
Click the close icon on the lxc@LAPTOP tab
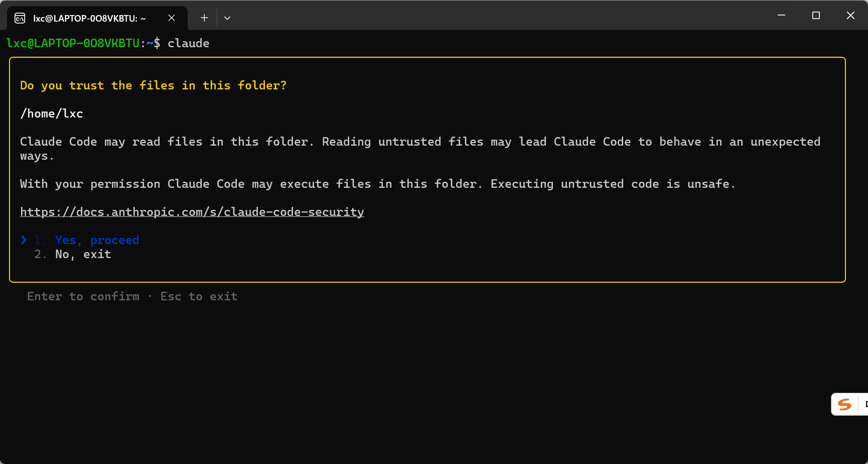pos(171,18)
